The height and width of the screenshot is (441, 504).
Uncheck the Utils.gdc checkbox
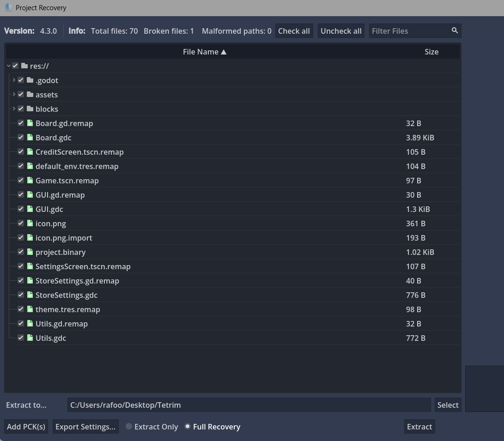tap(21, 338)
